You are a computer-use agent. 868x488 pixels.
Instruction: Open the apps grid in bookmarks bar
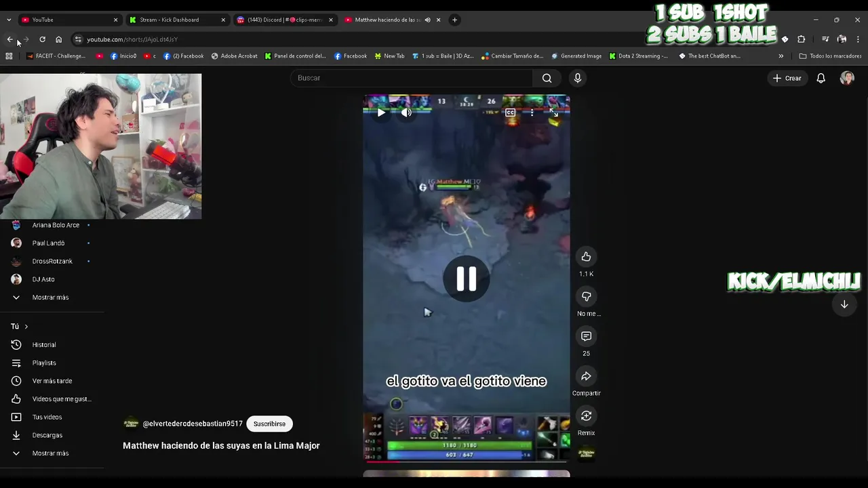pos(9,56)
